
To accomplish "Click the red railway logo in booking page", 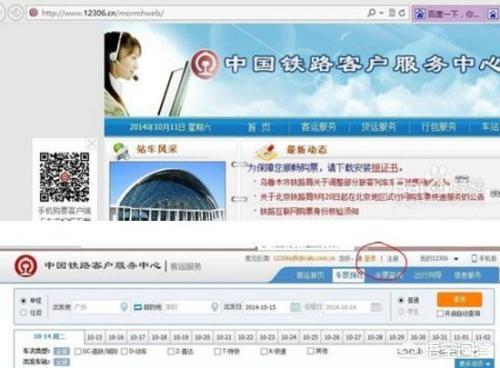I will 26,266.
